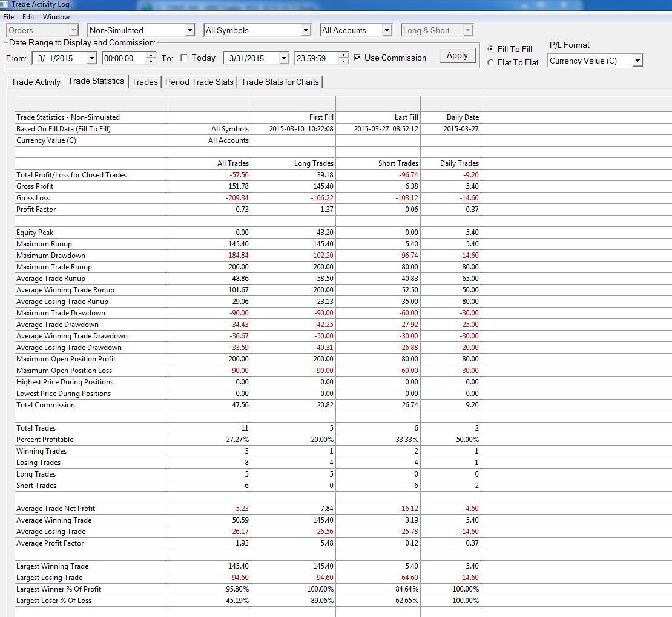
Task: Expand the P/L Format Currency Value dropdown
Action: coord(637,61)
